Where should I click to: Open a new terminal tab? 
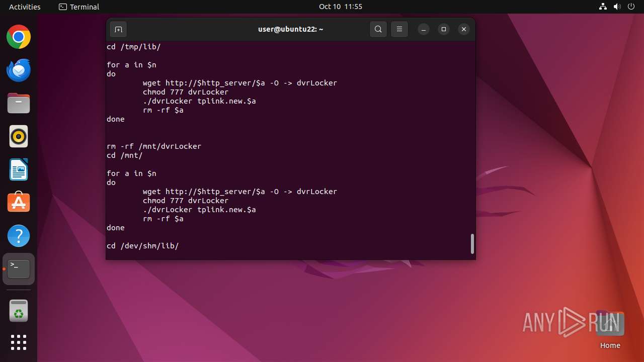118,29
